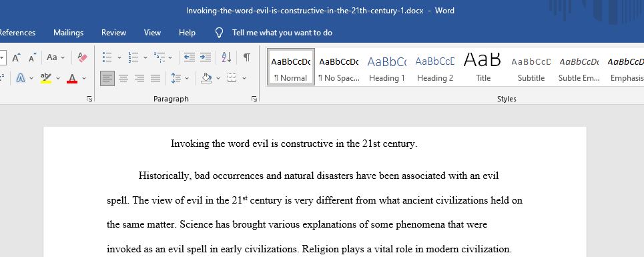
Task: Open the Paragraph dialog box launcher
Action: pos(254,99)
